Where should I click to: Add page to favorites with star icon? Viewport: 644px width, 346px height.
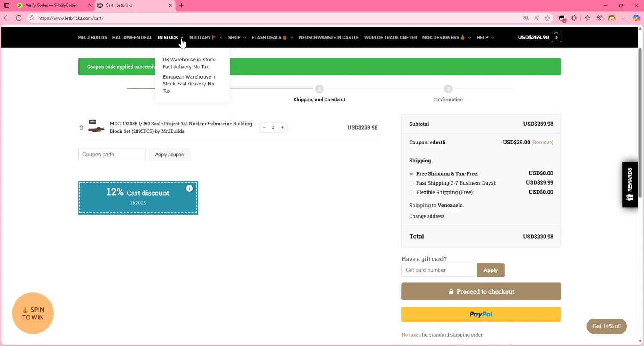pyautogui.click(x=547, y=18)
